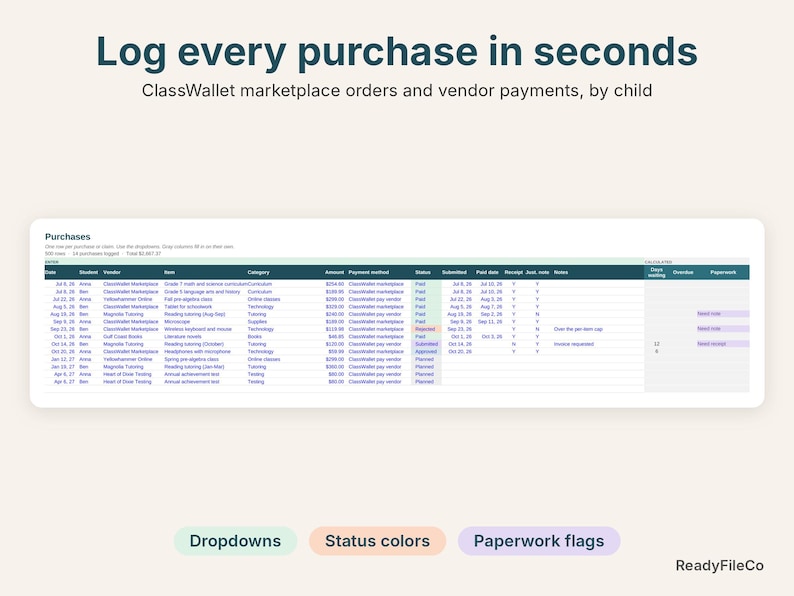Open the Approved status dropdown cell

pyautogui.click(x=426, y=351)
